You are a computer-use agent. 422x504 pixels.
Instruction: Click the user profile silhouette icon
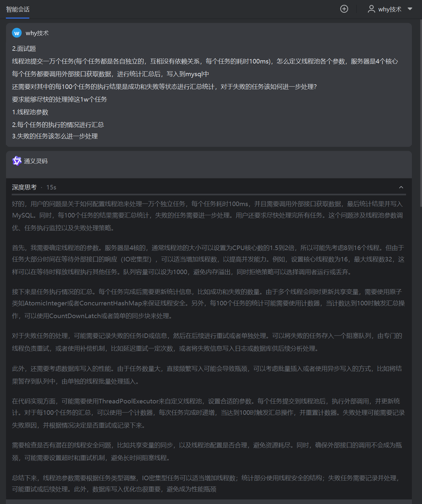coord(371,9)
